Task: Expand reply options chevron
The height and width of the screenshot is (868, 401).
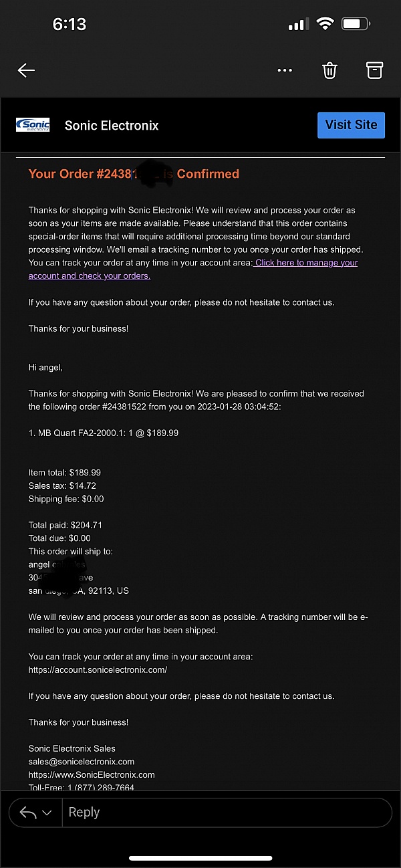Action: coord(47,813)
